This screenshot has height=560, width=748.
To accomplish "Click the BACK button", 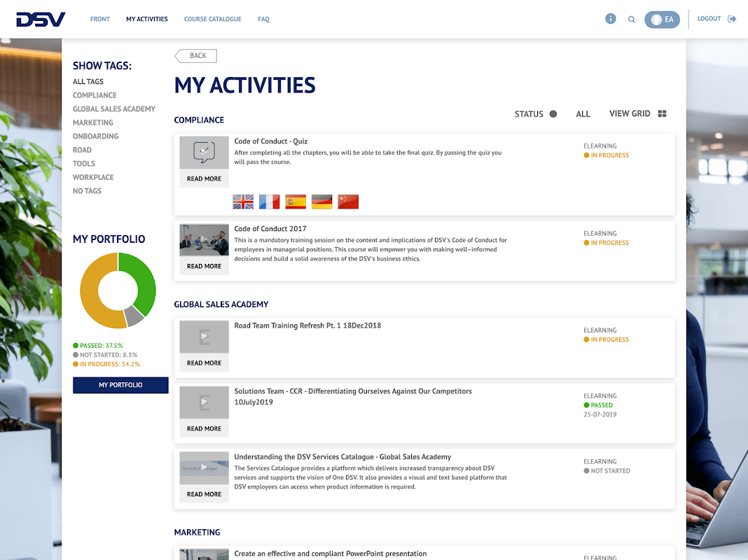I will click(x=195, y=56).
